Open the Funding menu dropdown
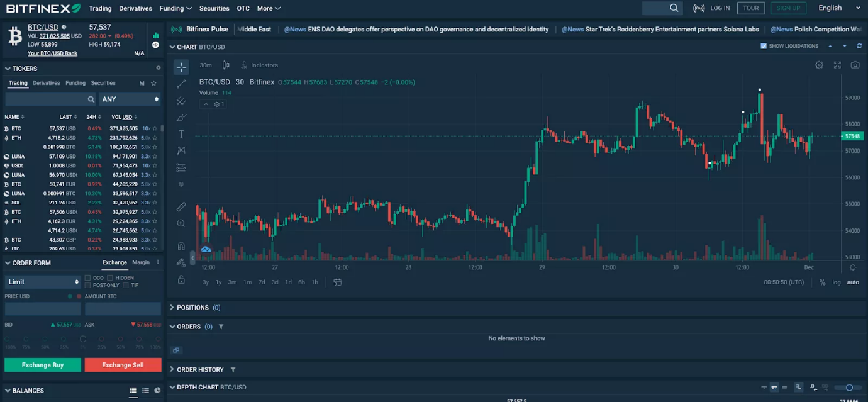Screen dimensions: 868x402 pos(175,8)
